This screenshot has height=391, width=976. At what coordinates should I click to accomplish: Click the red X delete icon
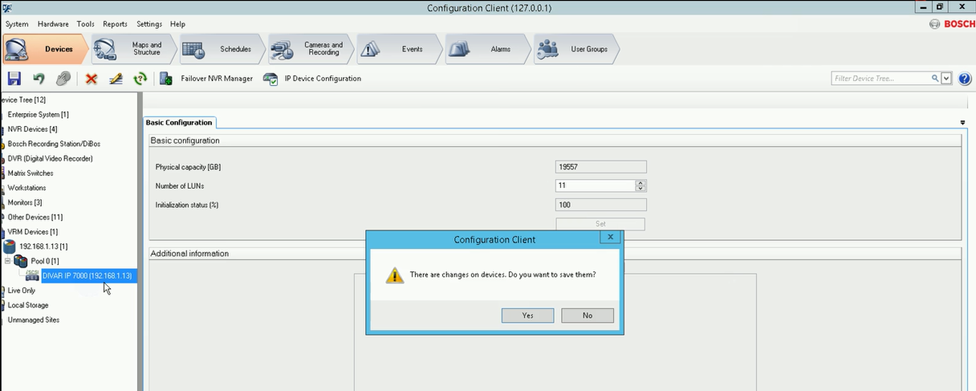point(92,78)
